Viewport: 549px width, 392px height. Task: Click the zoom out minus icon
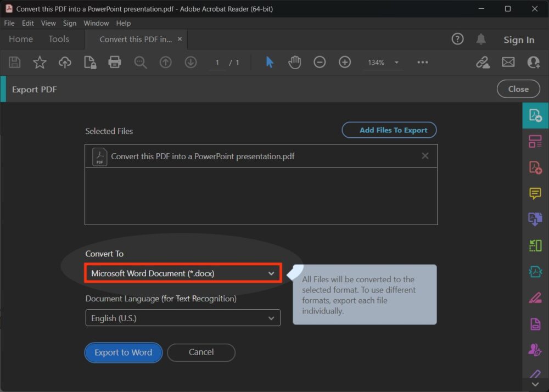click(320, 63)
